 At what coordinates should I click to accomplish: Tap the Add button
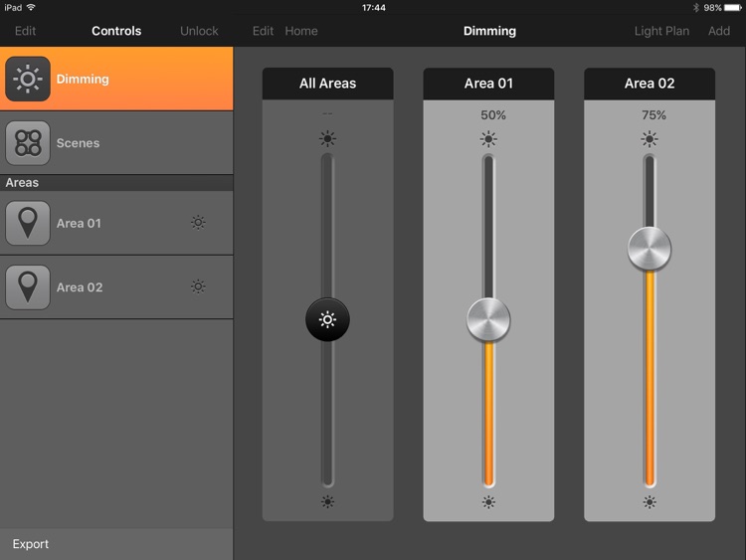point(719,31)
